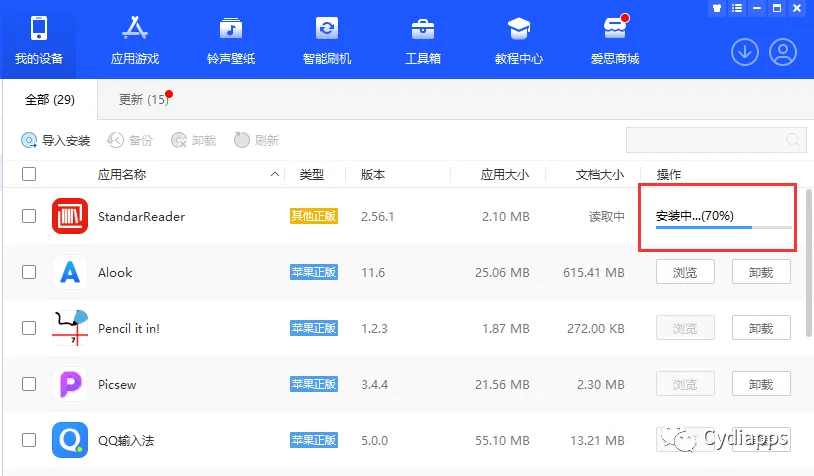Tick the StandarReader row checkbox
This screenshot has height=476, width=814.
click(x=29, y=216)
